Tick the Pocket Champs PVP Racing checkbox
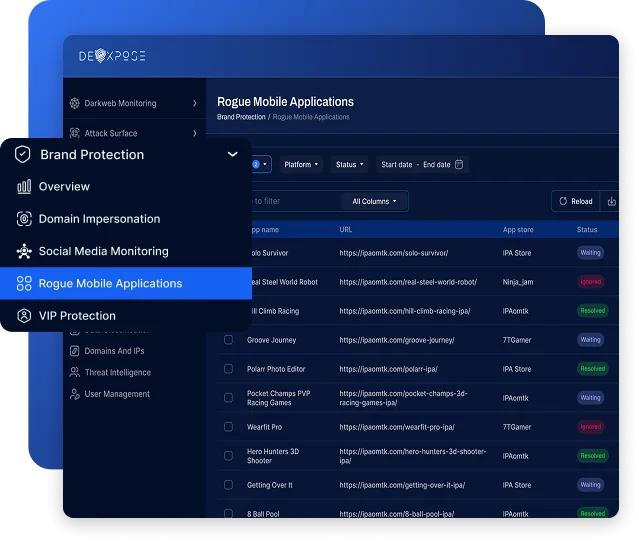This screenshot has height=543, width=639. click(x=229, y=398)
